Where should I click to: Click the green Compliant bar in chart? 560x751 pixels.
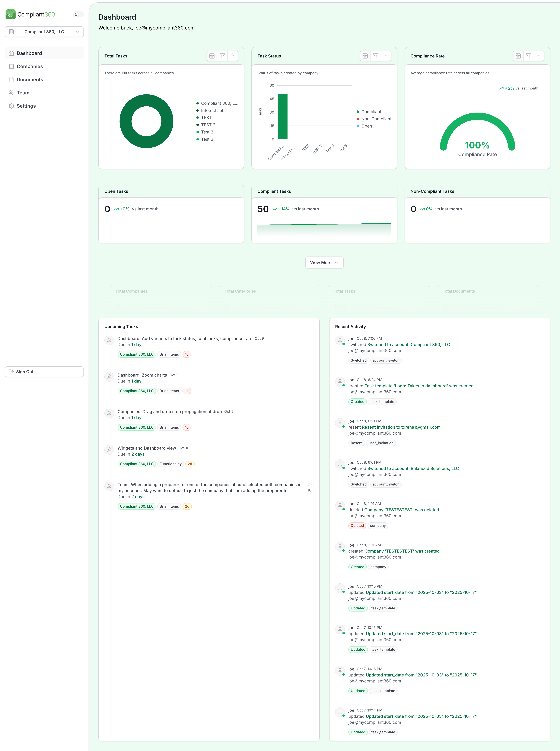[282, 117]
